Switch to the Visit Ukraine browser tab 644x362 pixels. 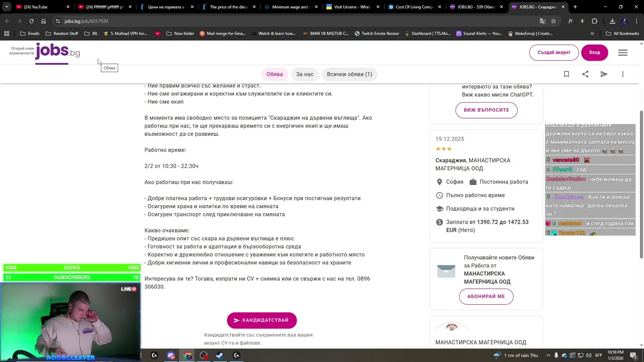[353, 7]
